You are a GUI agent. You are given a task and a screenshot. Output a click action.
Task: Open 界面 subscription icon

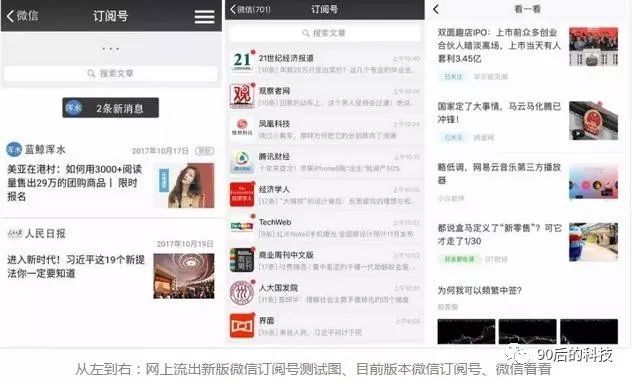242,325
